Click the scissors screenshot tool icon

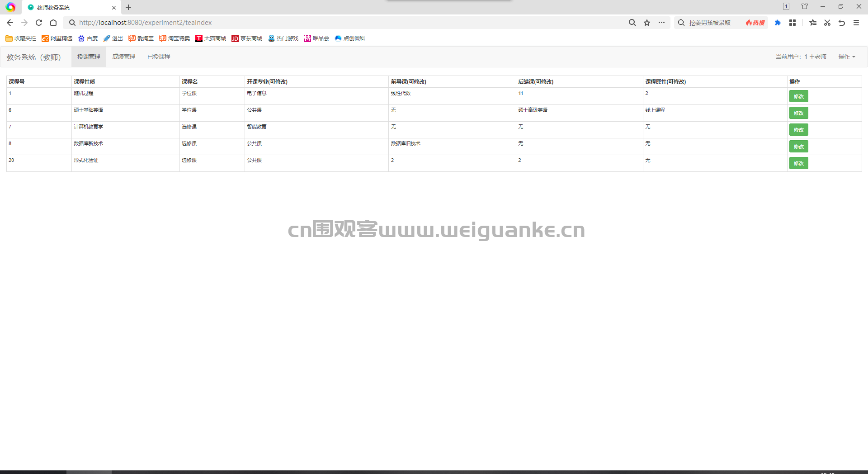827,23
